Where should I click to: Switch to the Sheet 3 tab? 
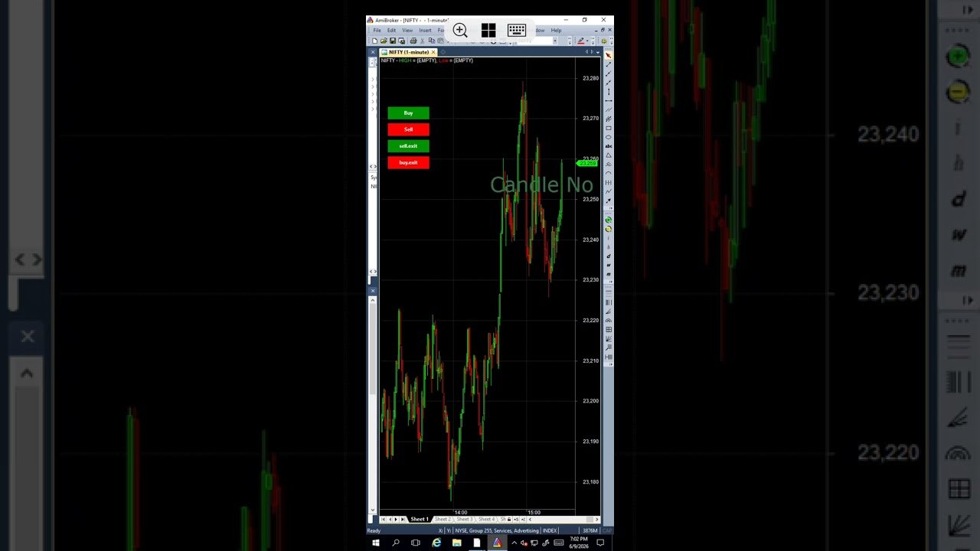click(465, 520)
